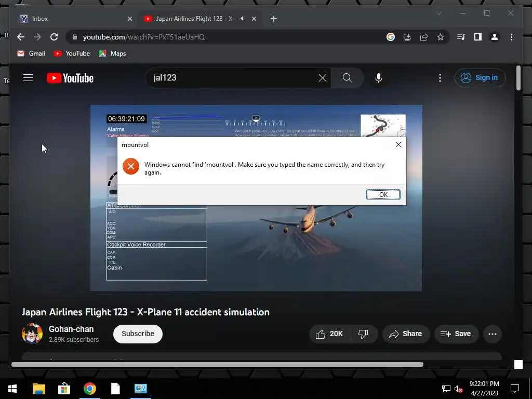The image size is (532, 399).
Task: Bookmark this tab with the star
Action: (441, 37)
